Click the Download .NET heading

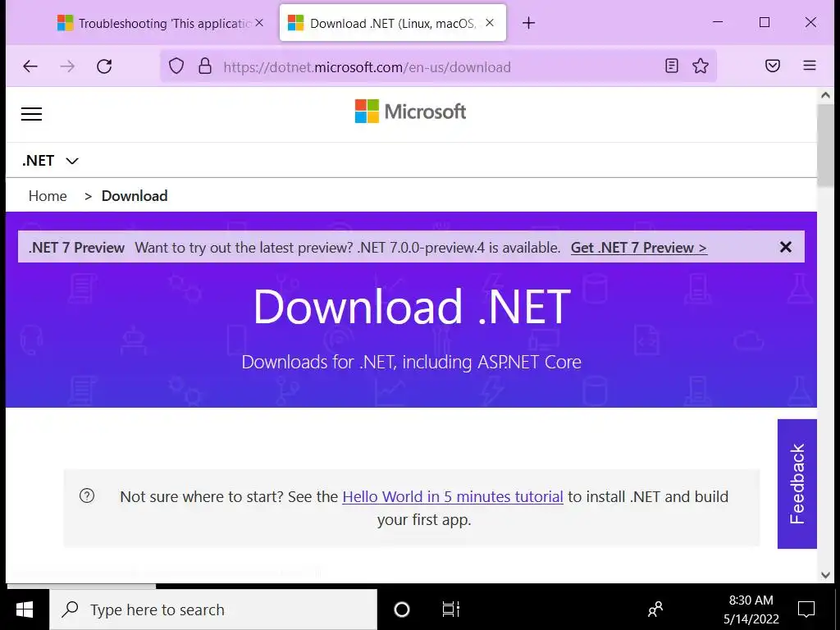tap(412, 307)
